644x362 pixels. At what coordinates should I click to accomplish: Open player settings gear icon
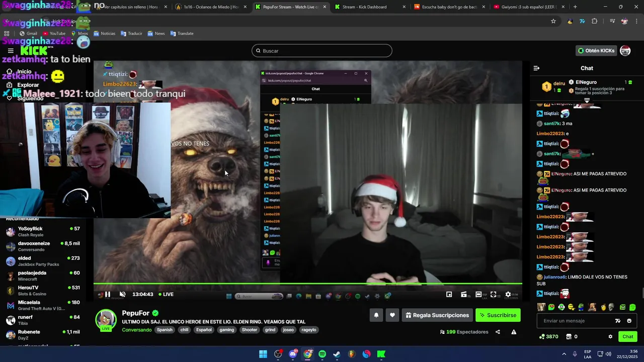[508, 295]
